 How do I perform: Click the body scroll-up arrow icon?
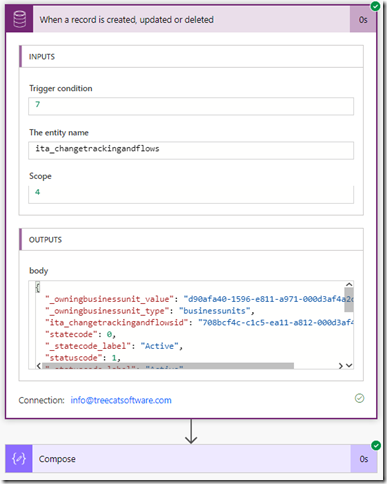pyautogui.click(x=349, y=284)
